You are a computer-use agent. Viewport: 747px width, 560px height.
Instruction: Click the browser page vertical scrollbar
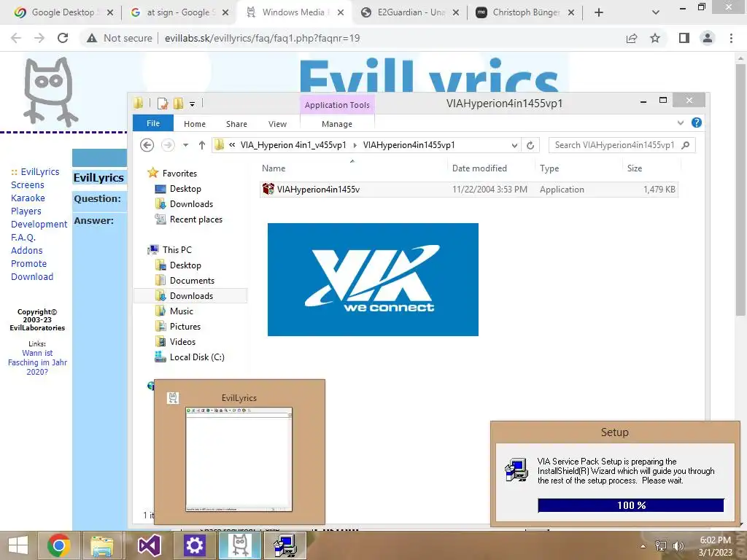[740, 190]
